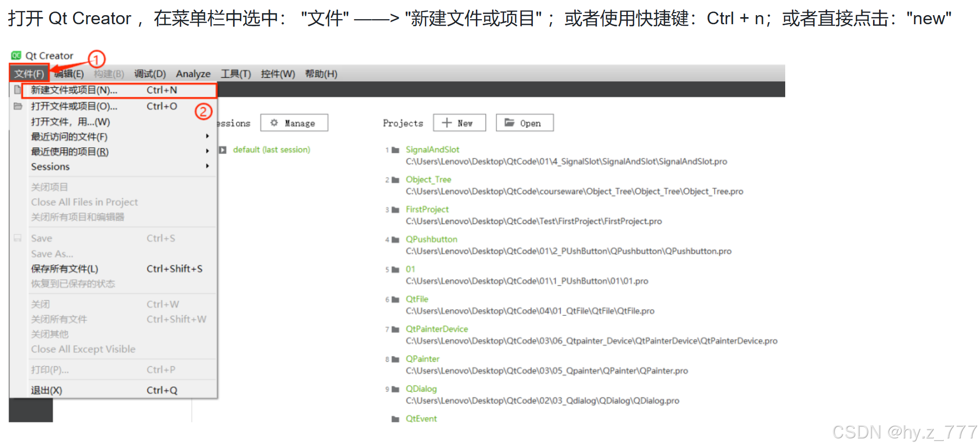Open the FirstProject project link
This screenshot has height=448, width=980.
[427, 209]
